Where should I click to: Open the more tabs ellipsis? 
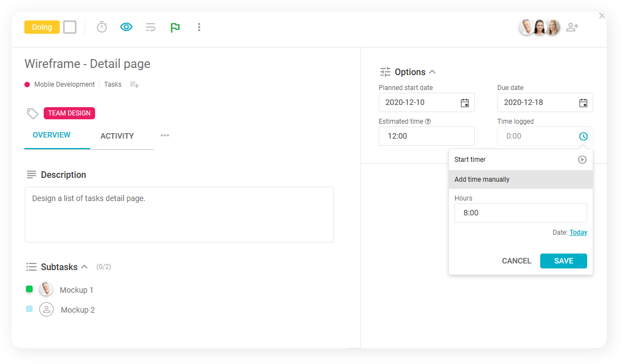point(165,136)
